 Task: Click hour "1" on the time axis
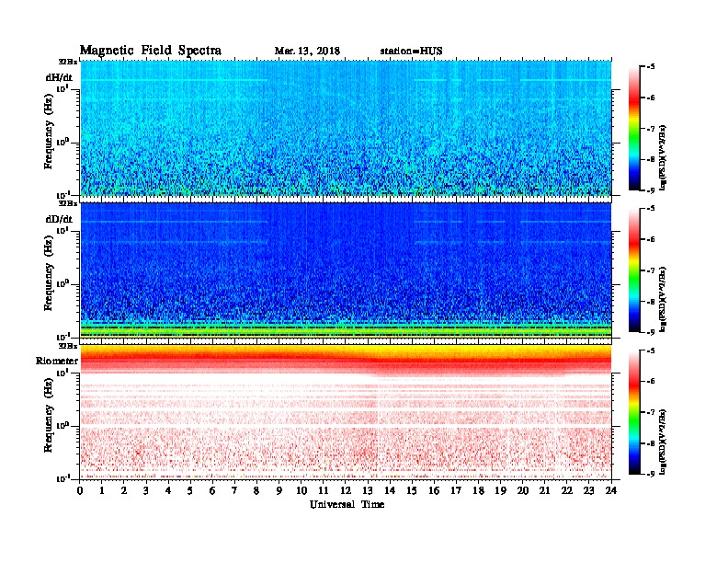coord(102,490)
